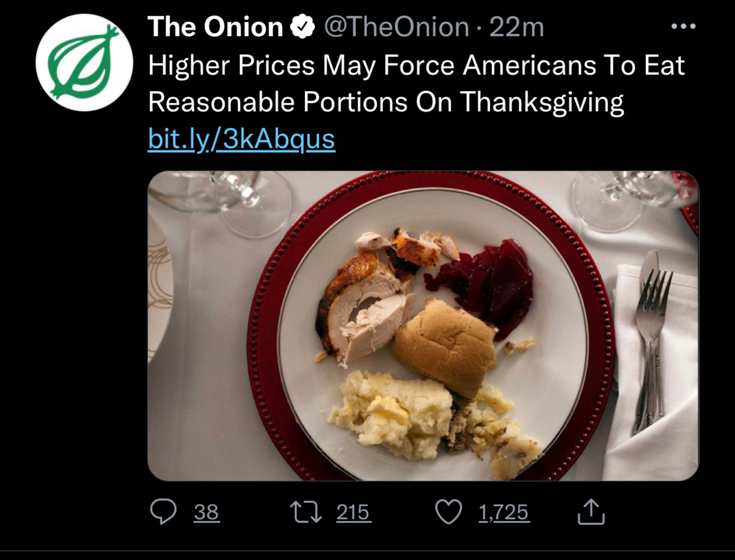Click The Onion display name

216,27
